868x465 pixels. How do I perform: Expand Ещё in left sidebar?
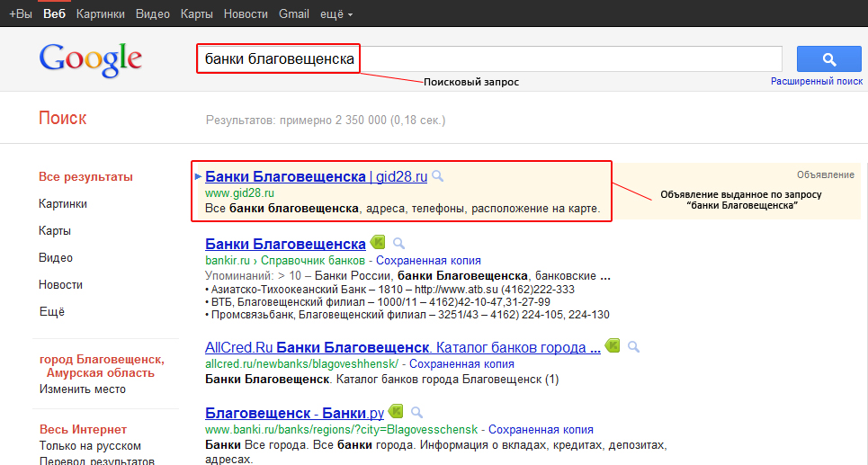(52, 312)
